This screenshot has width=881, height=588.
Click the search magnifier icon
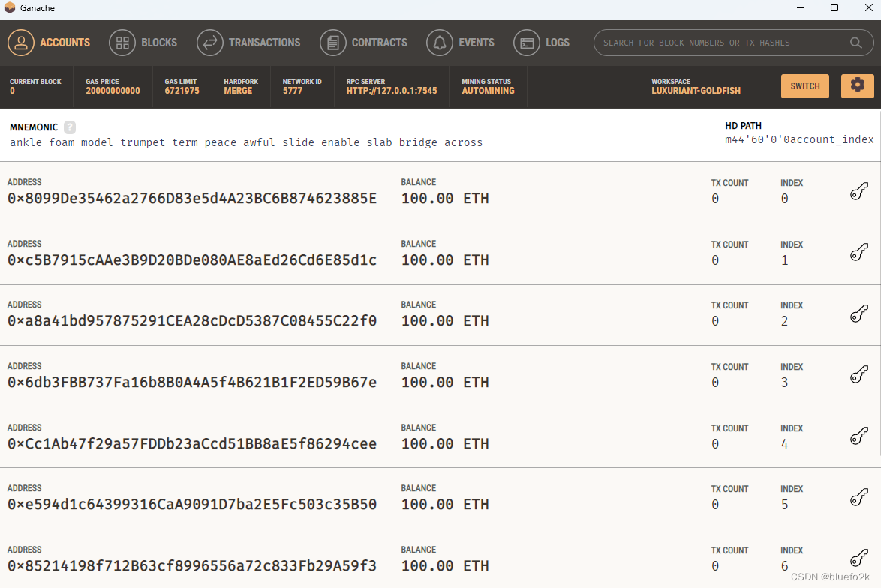click(x=855, y=43)
